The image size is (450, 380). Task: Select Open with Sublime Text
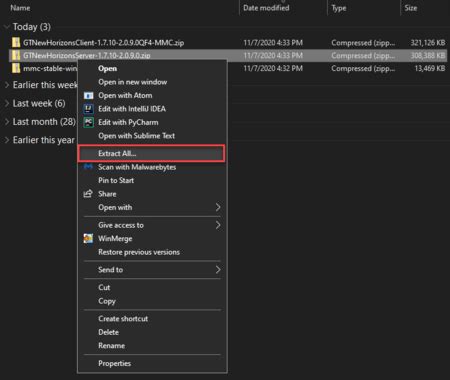tap(136, 136)
